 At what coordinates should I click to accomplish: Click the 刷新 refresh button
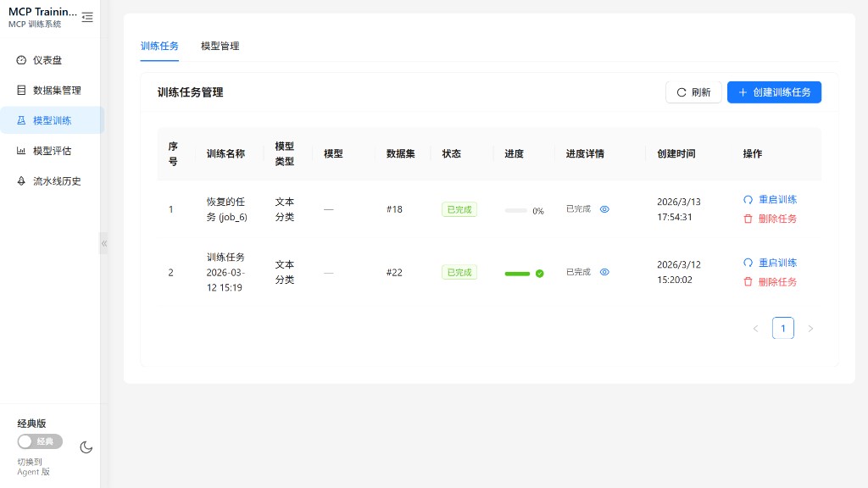click(693, 92)
